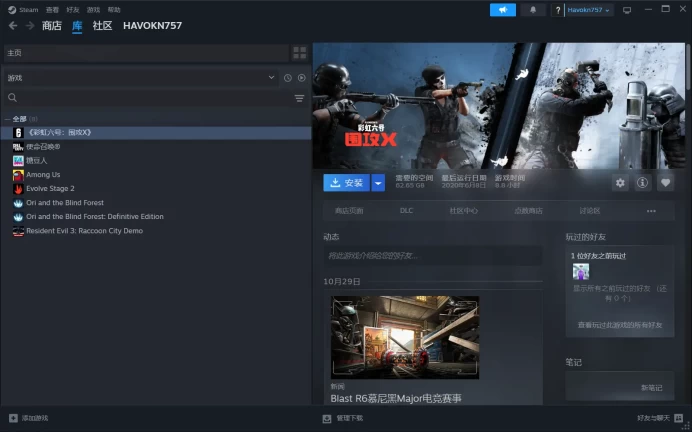
Task: Click the Among Us game icon
Action: (x=18, y=175)
